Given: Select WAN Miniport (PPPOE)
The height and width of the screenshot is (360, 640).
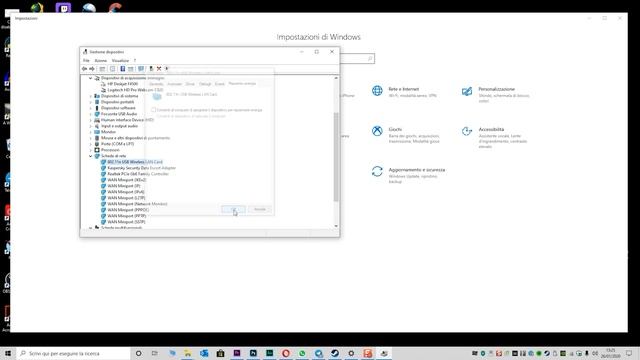Looking at the screenshot, I should click(x=128, y=210).
